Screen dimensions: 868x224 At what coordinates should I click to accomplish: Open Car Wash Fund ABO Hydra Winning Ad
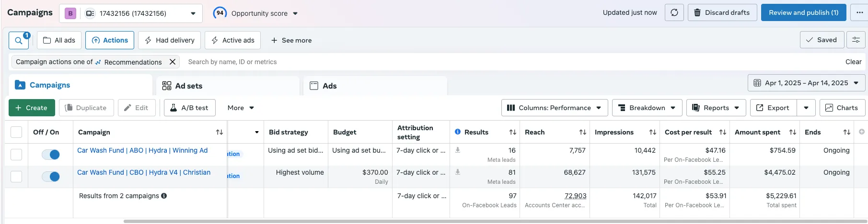click(x=142, y=150)
